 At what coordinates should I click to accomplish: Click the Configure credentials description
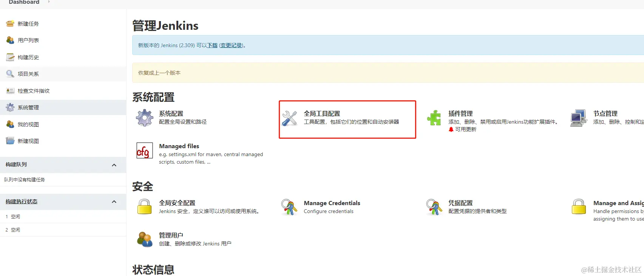point(329,211)
